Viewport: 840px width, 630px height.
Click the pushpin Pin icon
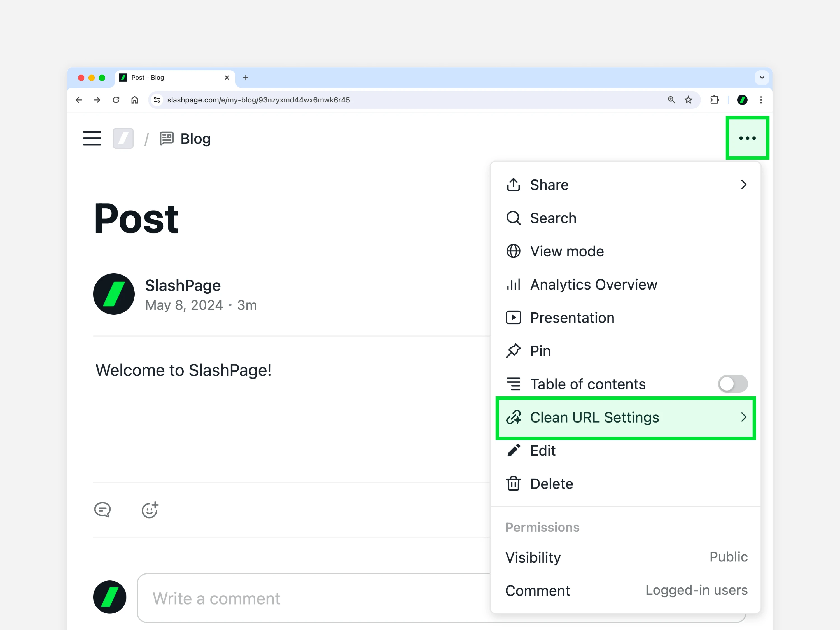pyautogui.click(x=514, y=351)
